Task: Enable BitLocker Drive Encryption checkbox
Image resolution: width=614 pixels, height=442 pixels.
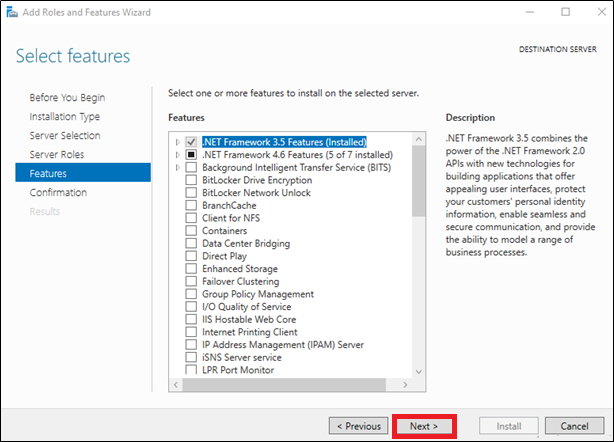Action: coord(192,180)
